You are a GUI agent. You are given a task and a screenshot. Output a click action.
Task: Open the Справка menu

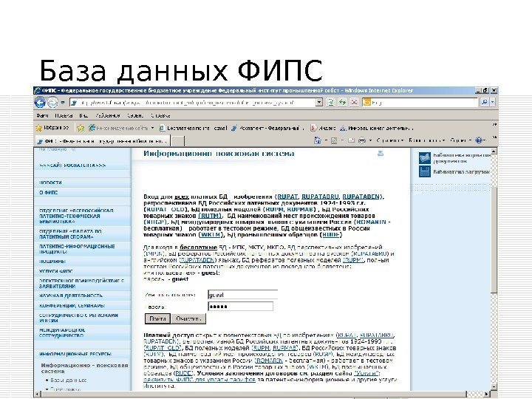pos(160,116)
